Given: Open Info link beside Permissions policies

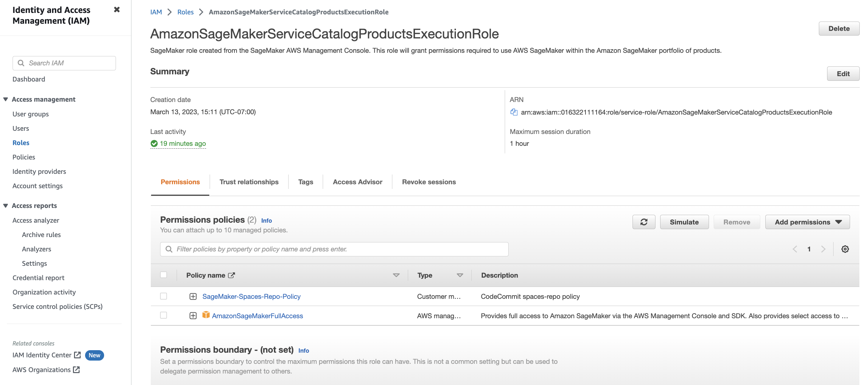Looking at the screenshot, I should point(266,221).
